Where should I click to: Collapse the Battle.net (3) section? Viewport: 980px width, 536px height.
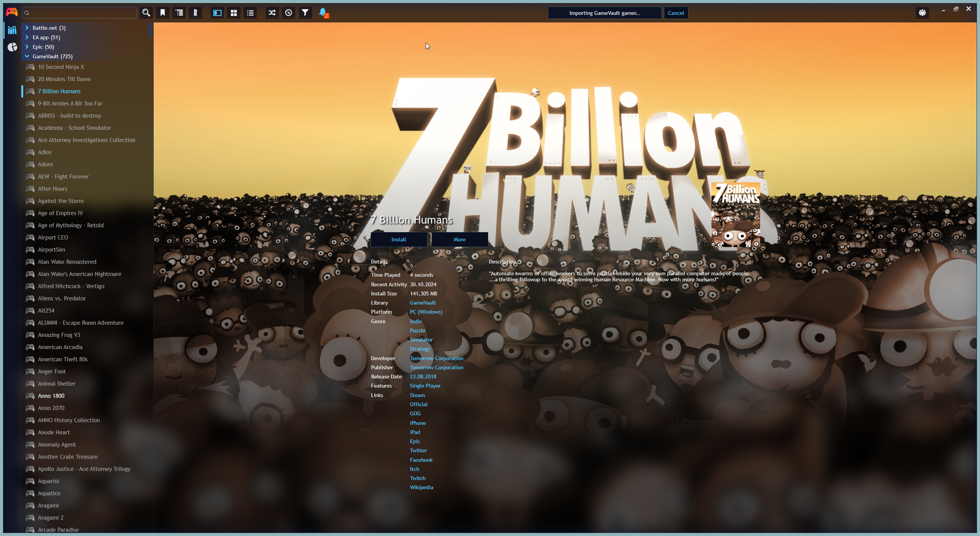[26, 28]
